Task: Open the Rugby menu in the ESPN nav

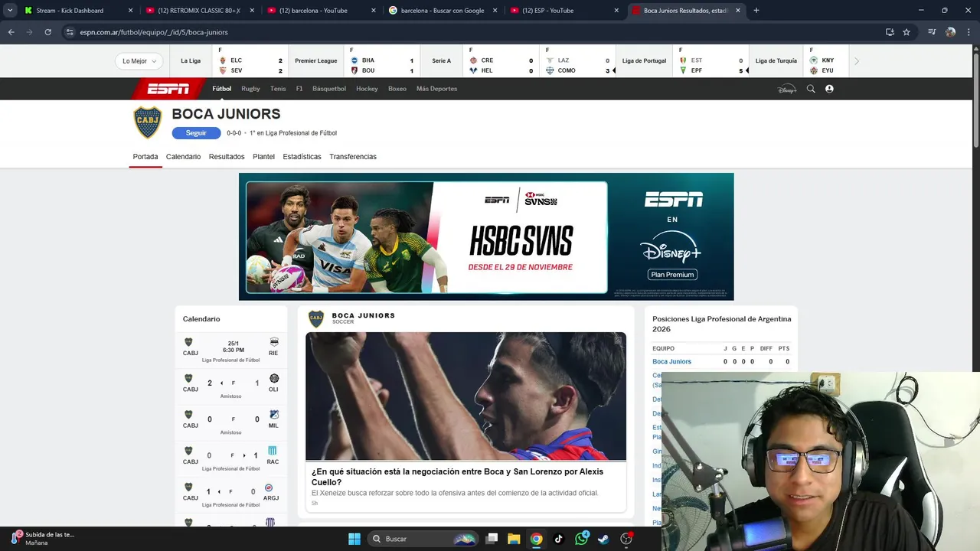Action: coord(250,89)
